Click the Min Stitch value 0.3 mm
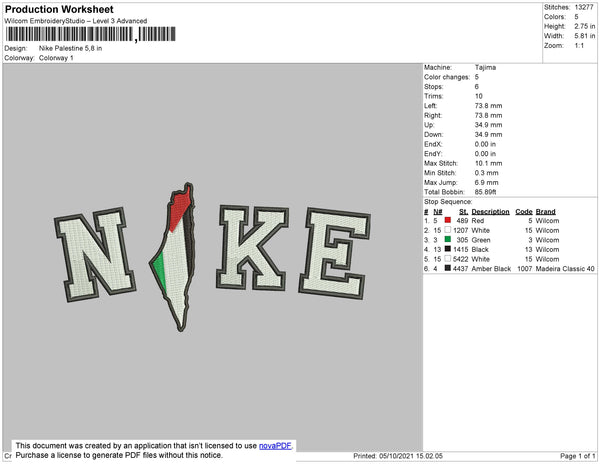This screenshot has width=600, height=464. click(487, 173)
